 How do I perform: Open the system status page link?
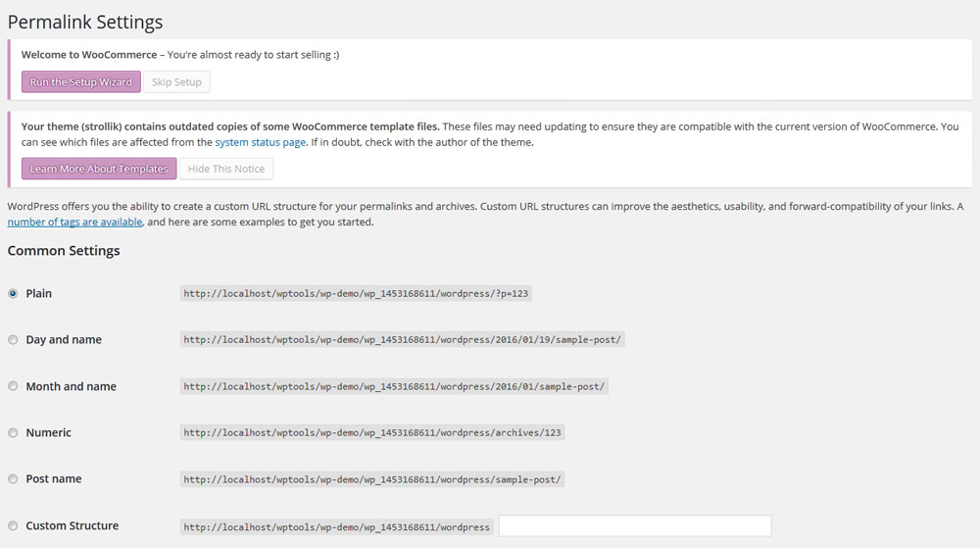(261, 142)
